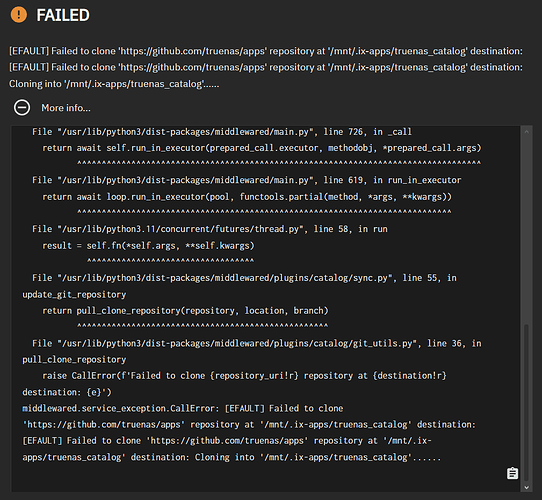Click the More info... label
Screen dimensions: 542x500
[x=66, y=108]
